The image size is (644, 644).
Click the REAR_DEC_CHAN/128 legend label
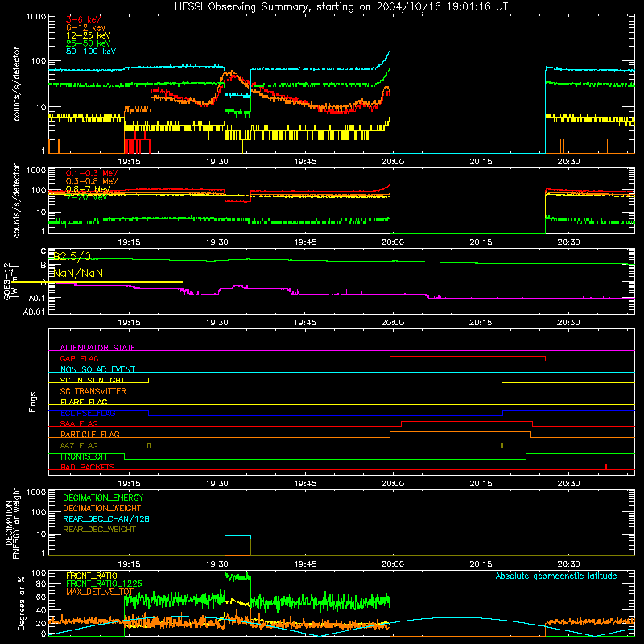(x=106, y=519)
